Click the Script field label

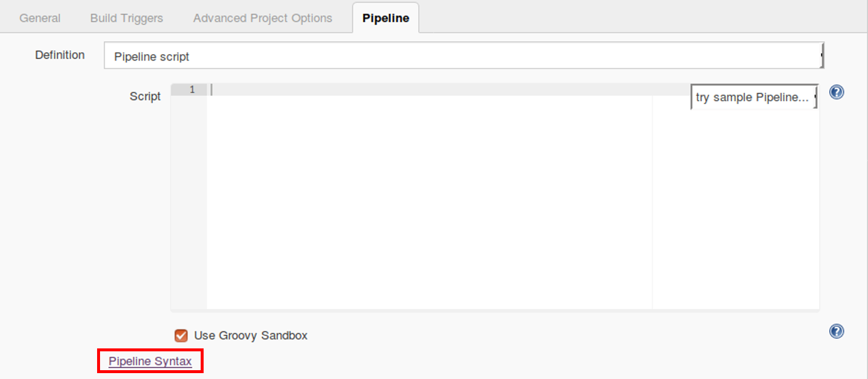(x=145, y=97)
